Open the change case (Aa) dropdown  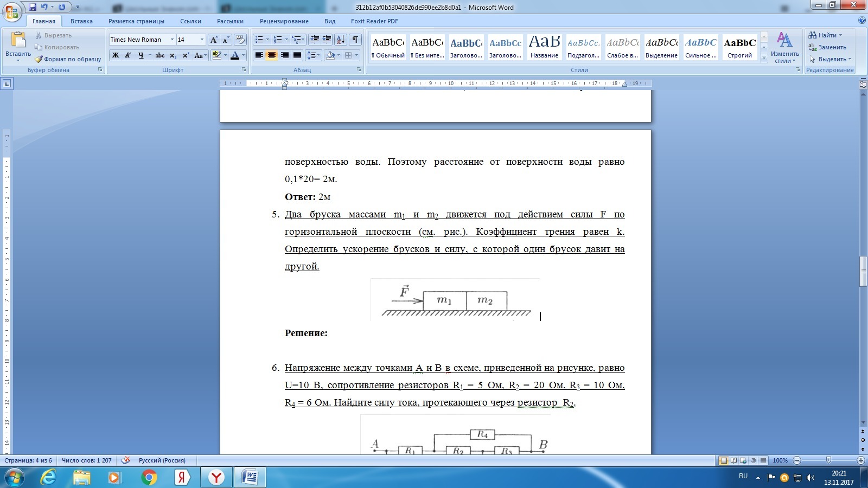[200, 55]
